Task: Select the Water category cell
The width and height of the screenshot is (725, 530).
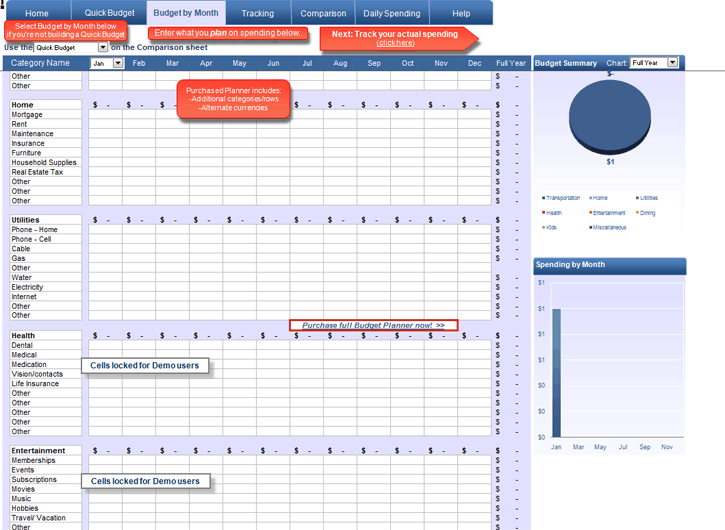Action: (x=45, y=277)
